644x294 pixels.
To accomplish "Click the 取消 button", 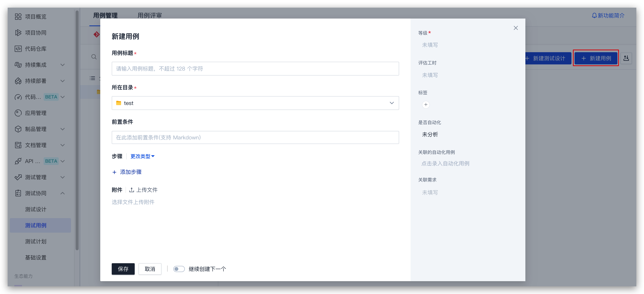I will pyautogui.click(x=150, y=269).
